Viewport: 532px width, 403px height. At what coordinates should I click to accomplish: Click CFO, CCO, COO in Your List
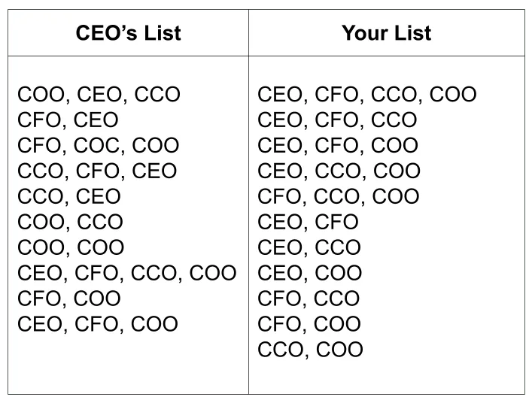click(339, 196)
